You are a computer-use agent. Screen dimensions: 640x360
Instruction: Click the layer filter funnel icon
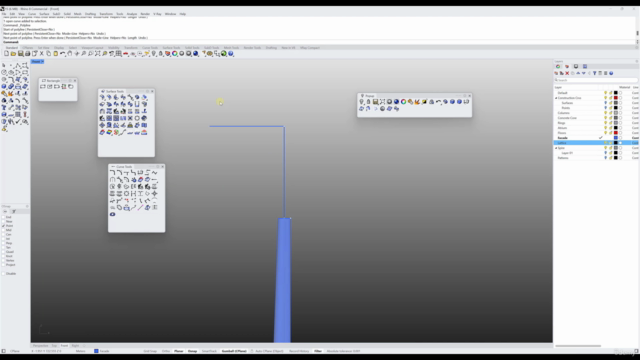point(595,73)
